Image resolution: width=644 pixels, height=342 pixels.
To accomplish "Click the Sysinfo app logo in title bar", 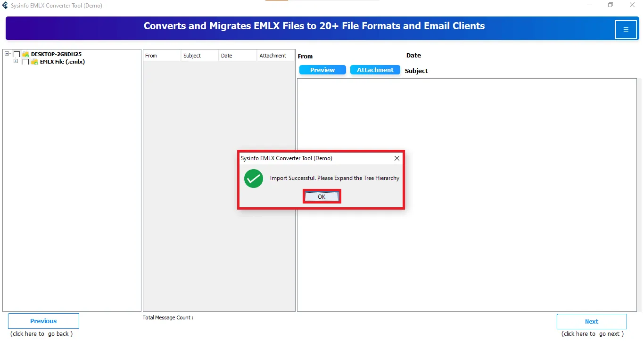I will click(5, 5).
